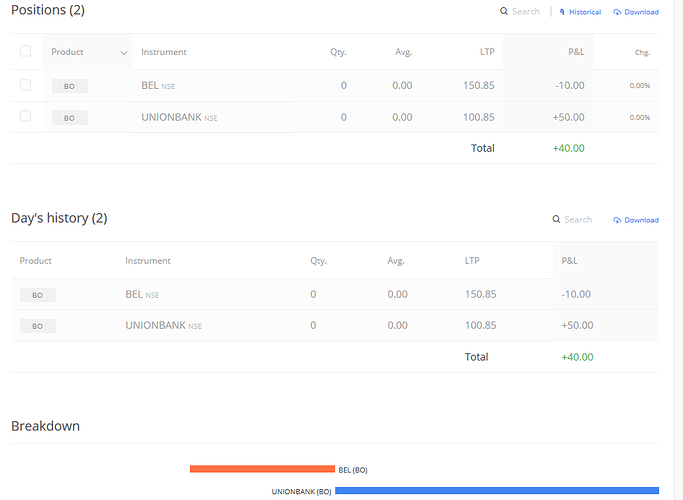Focus the Positions search field
This screenshot has height=500, width=683.
(526, 12)
